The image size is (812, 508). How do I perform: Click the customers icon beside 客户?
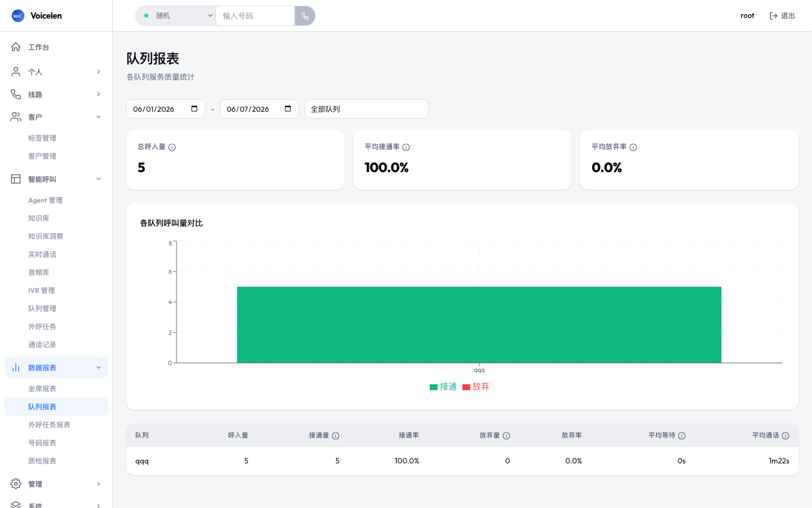(16, 117)
